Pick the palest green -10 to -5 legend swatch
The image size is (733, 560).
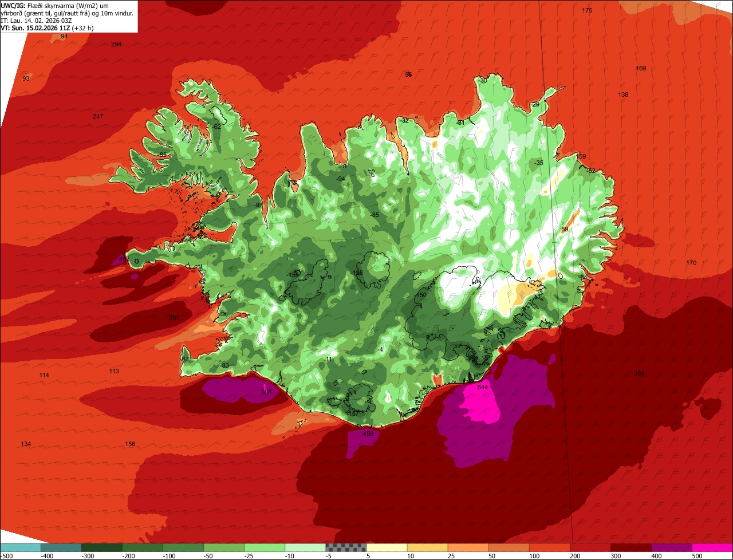305,547
